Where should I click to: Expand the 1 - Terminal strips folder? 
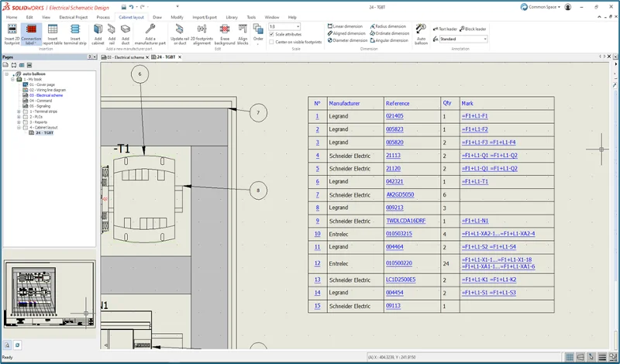coord(19,112)
